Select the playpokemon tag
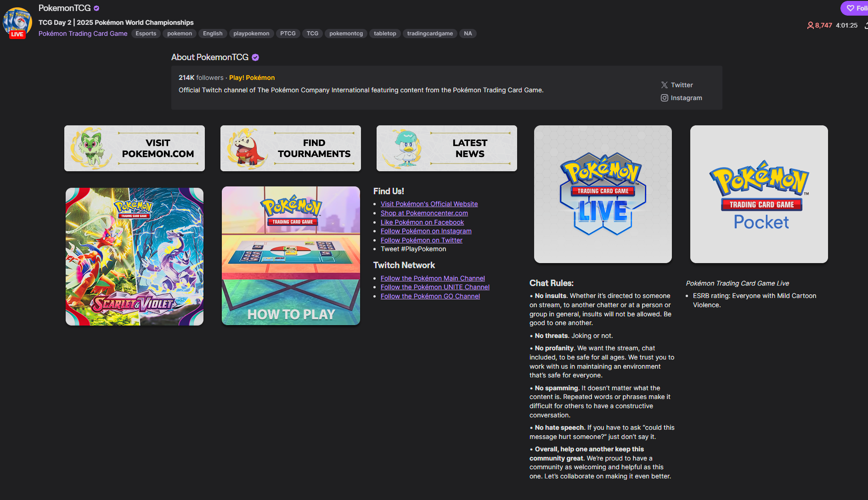The height and width of the screenshot is (500, 868). [x=251, y=34]
